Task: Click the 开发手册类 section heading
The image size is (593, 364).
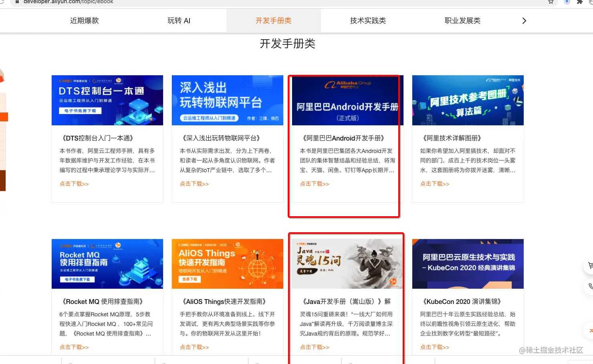Action: pyautogui.click(x=288, y=44)
